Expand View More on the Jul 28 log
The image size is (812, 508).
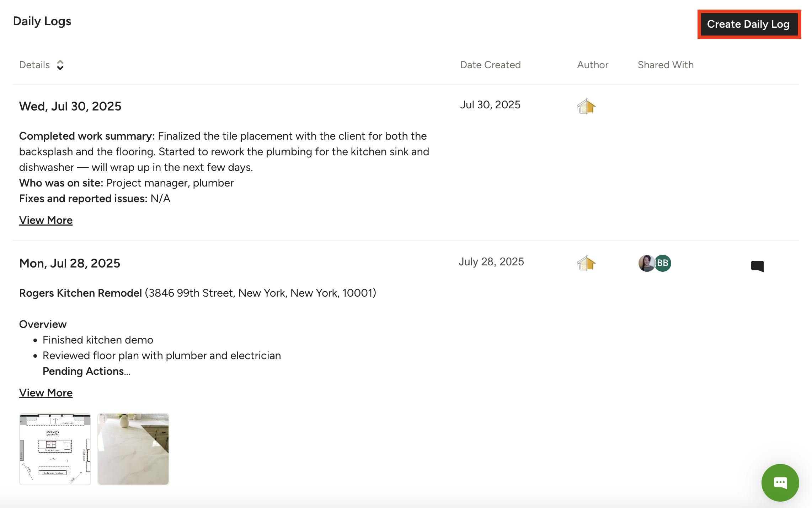46,393
